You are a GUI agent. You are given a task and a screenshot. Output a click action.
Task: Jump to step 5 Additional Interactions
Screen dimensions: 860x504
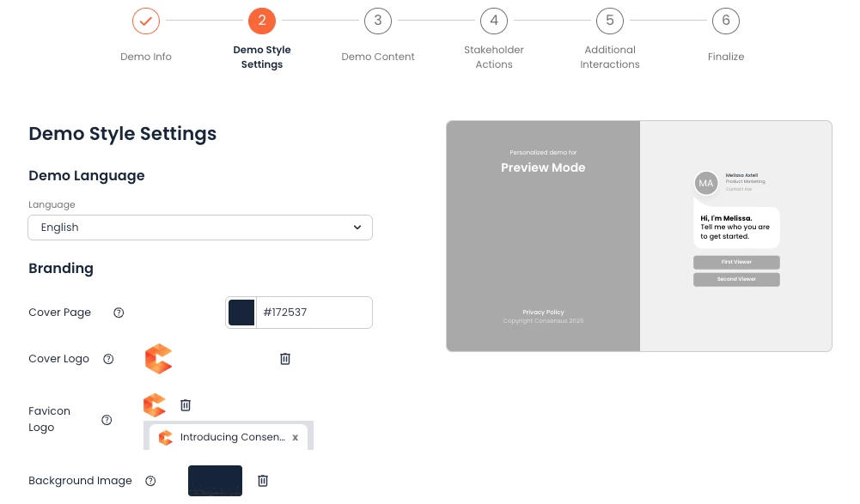610,21
